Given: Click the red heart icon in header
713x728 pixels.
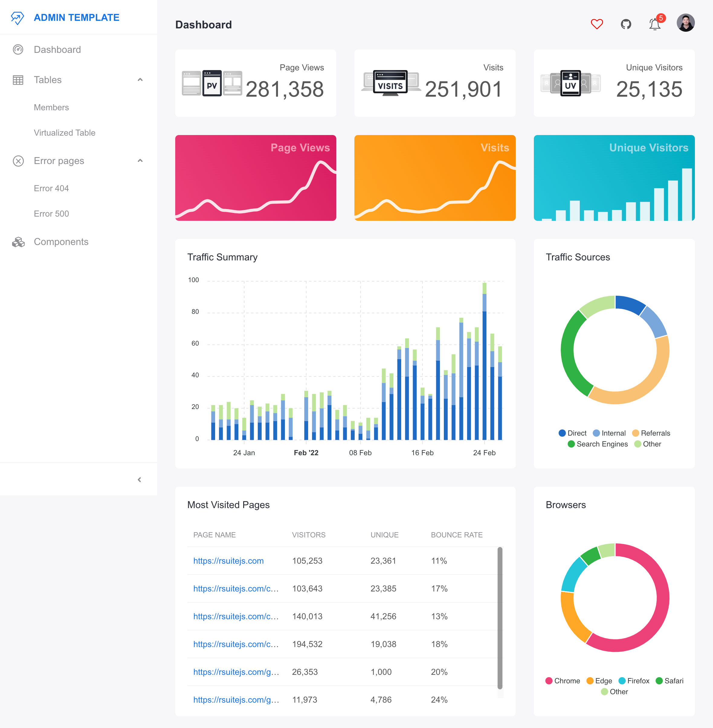Looking at the screenshot, I should point(597,24).
